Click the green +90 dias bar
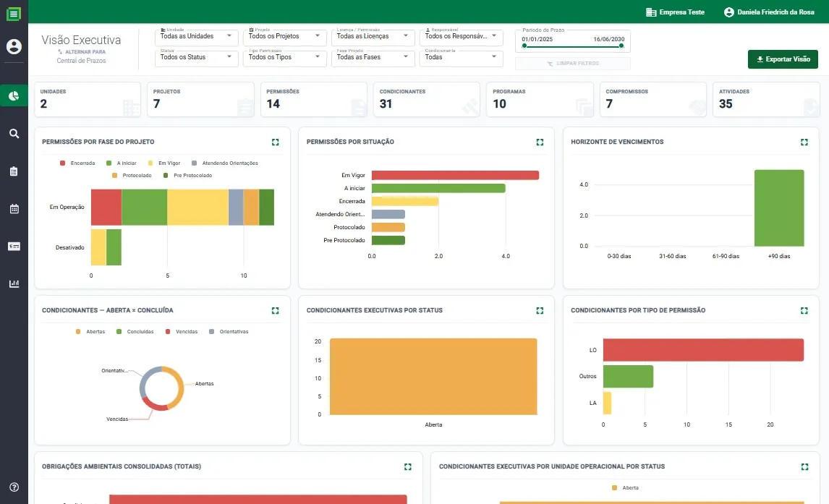 [x=779, y=208]
